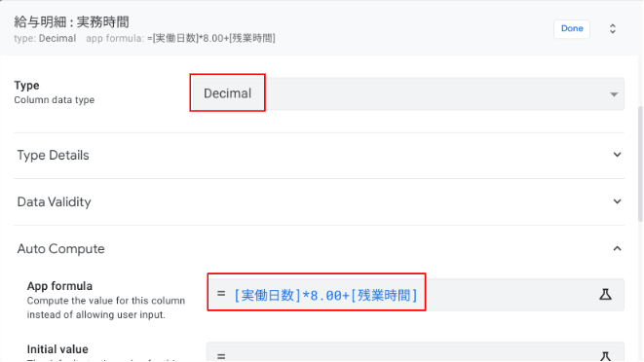This screenshot has width=644, height=362.
Task: Click the equals sign in the App formula field
Action: (221, 294)
